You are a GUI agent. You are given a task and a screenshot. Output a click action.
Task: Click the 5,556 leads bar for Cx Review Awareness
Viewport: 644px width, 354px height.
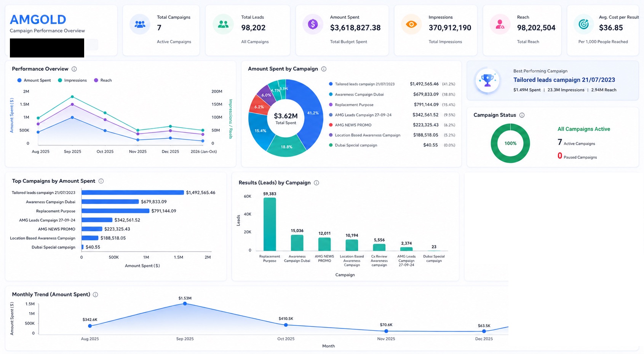(379, 247)
